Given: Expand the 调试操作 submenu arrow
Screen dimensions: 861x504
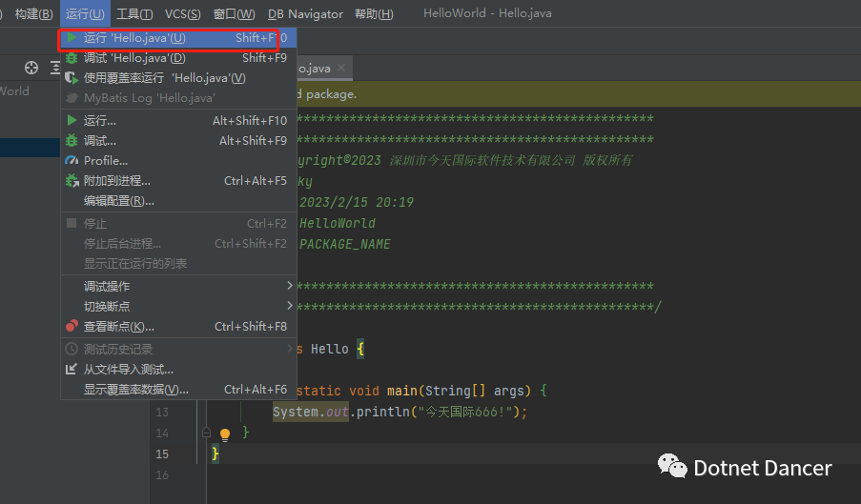Looking at the screenshot, I should (x=289, y=286).
